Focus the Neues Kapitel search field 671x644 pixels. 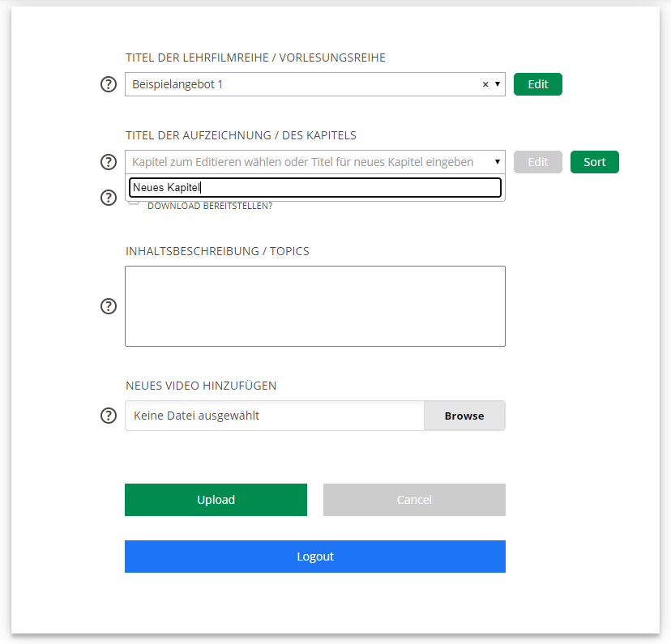point(314,188)
